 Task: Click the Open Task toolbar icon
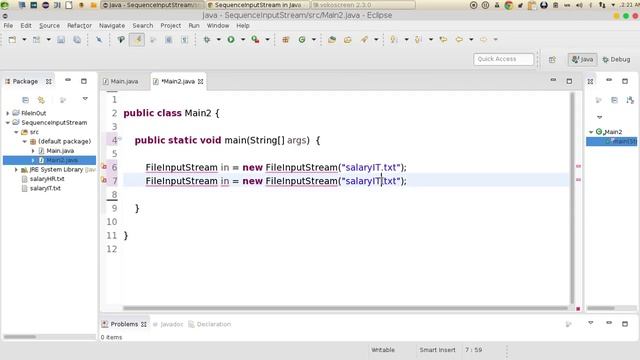tap(348, 40)
